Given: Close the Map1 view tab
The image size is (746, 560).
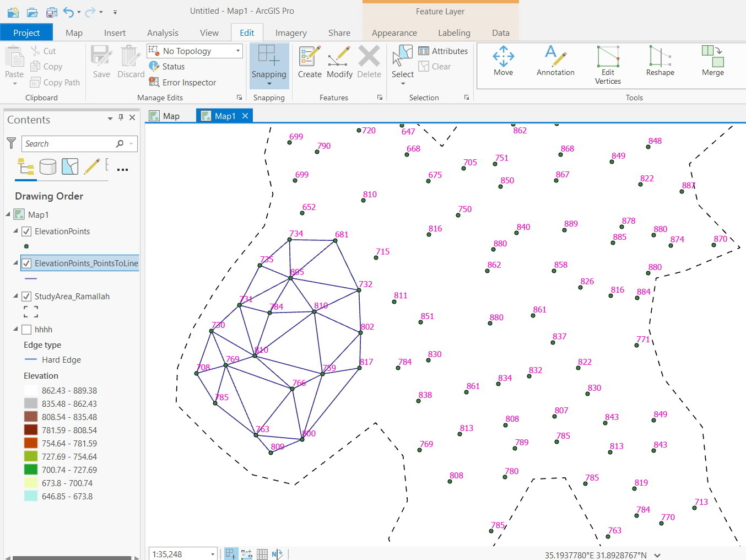Looking at the screenshot, I should pyautogui.click(x=245, y=116).
